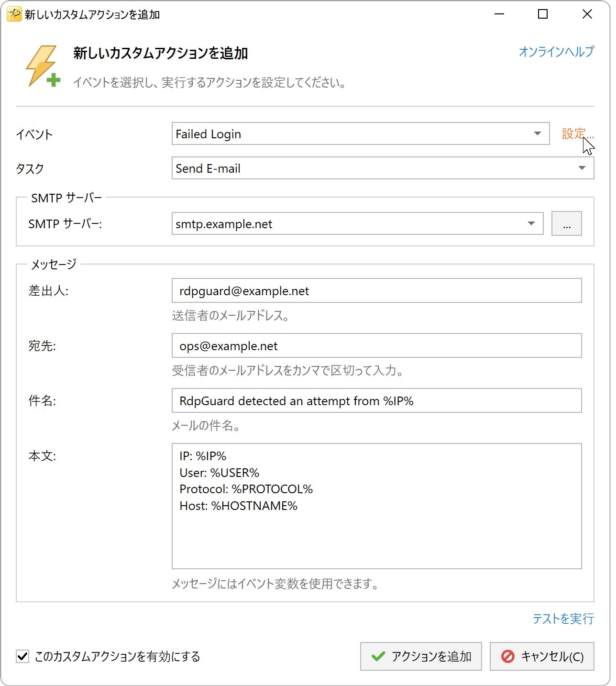Toggle このカスタムアクションを有効にする checkbox
Image resolution: width=616 pixels, height=686 pixels.
click(x=22, y=656)
